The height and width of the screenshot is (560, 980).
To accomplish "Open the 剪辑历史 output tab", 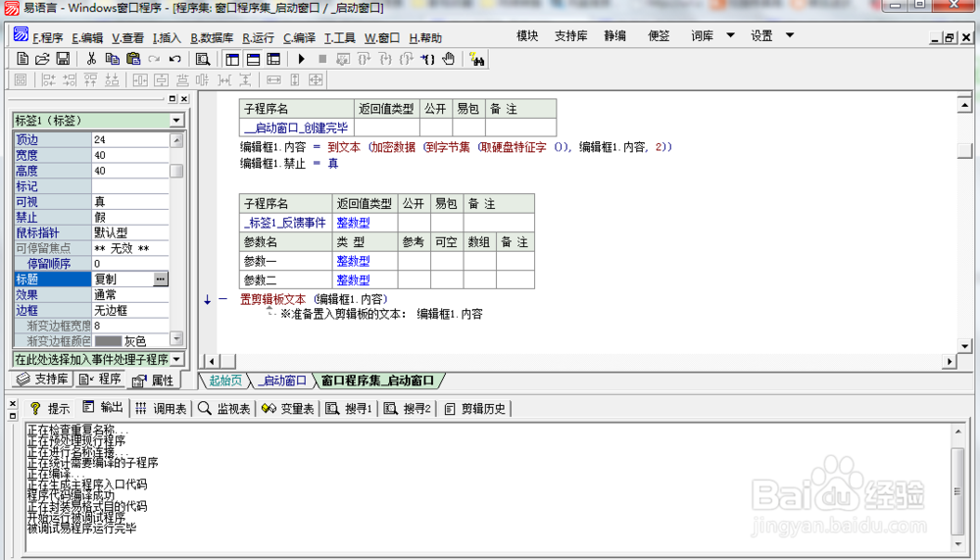I will click(475, 409).
